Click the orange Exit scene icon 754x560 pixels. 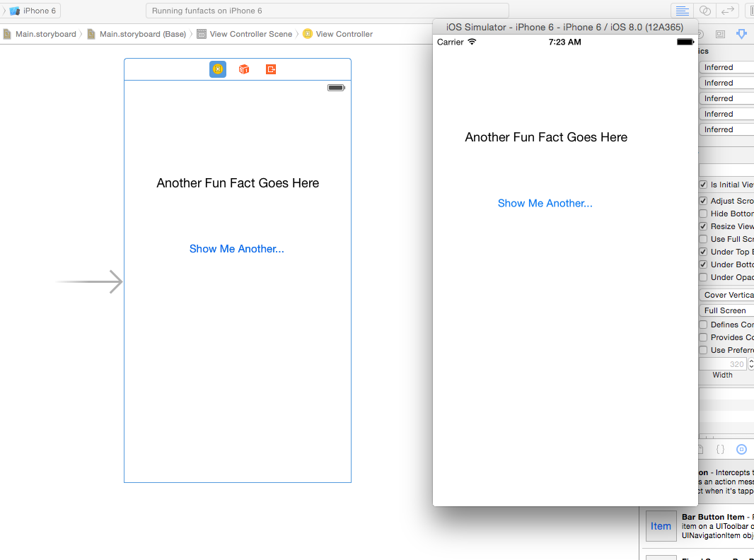270,69
